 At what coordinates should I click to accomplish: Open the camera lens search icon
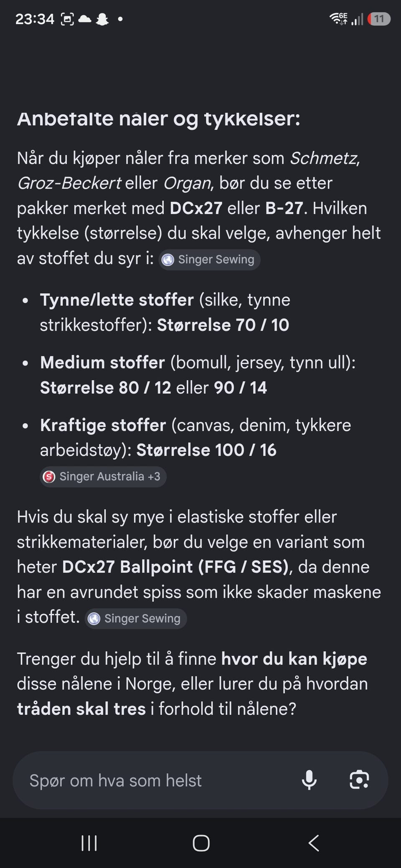click(359, 780)
